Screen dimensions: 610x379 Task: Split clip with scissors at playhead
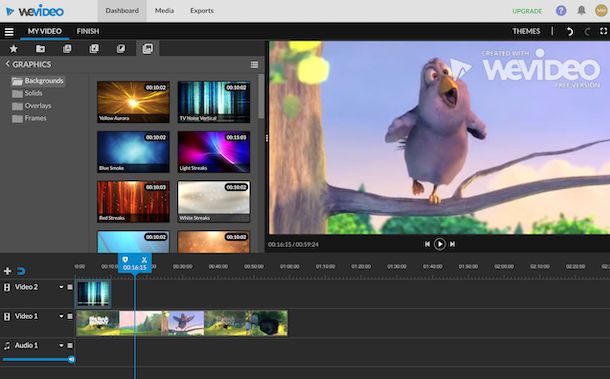tap(144, 260)
